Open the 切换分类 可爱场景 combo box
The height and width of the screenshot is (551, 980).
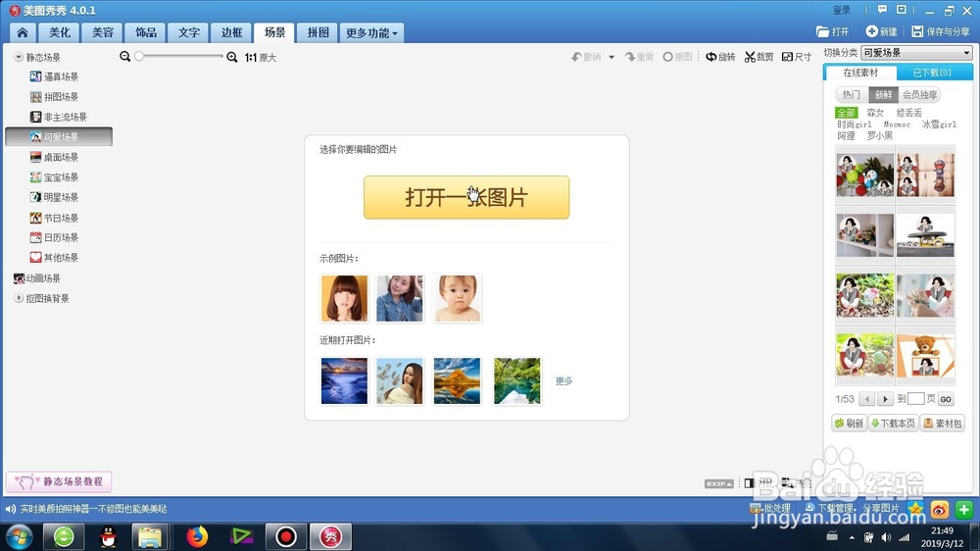pyautogui.click(x=917, y=53)
